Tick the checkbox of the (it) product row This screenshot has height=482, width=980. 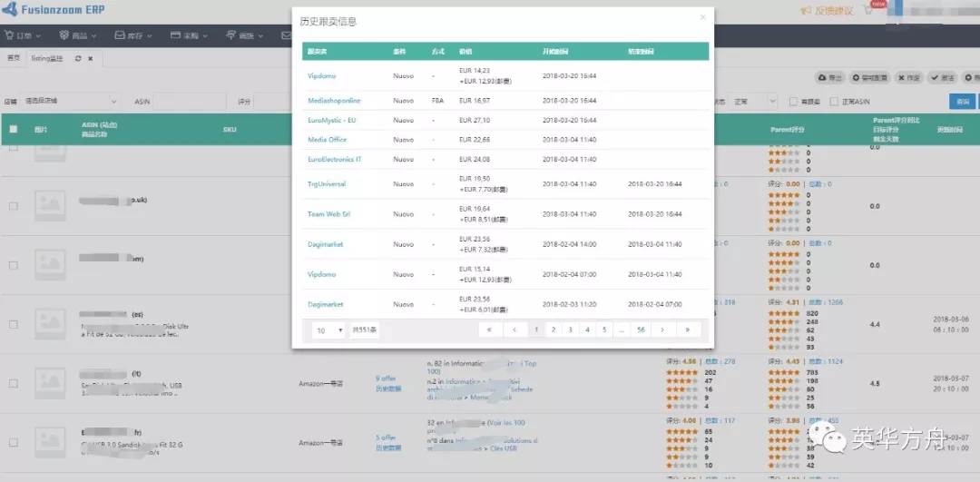click(x=13, y=383)
